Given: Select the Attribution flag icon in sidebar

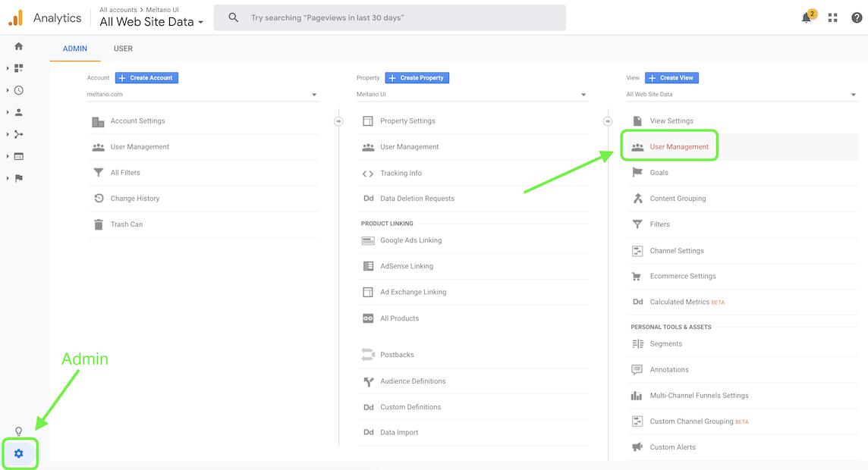Looking at the screenshot, I should (17, 179).
